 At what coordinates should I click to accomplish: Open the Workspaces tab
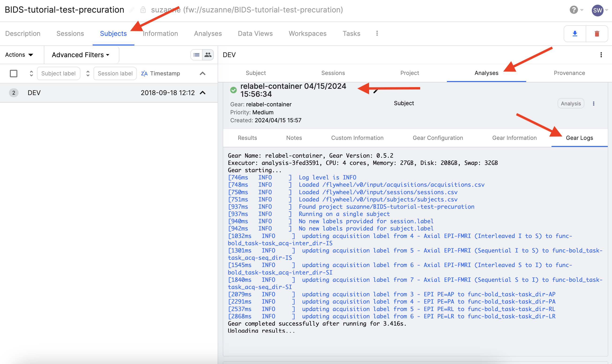coord(308,33)
